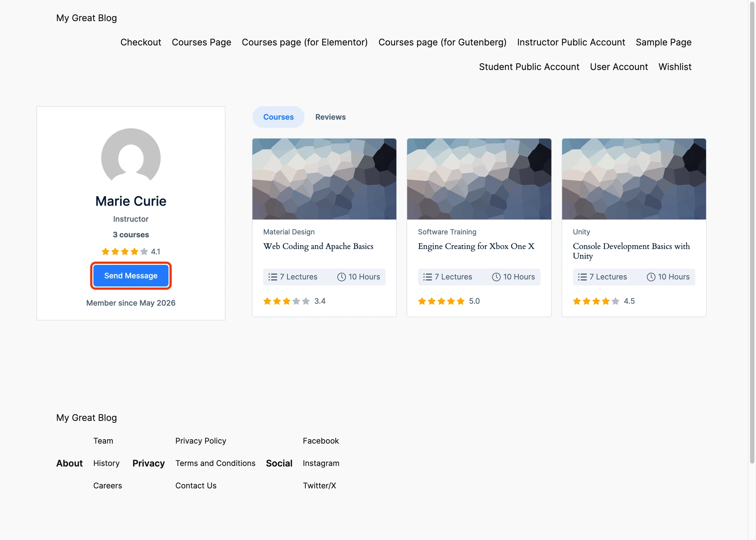This screenshot has width=756, height=540.
Task: Open Courses page (for Gutenberg) menu item
Action: (x=442, y=42)
